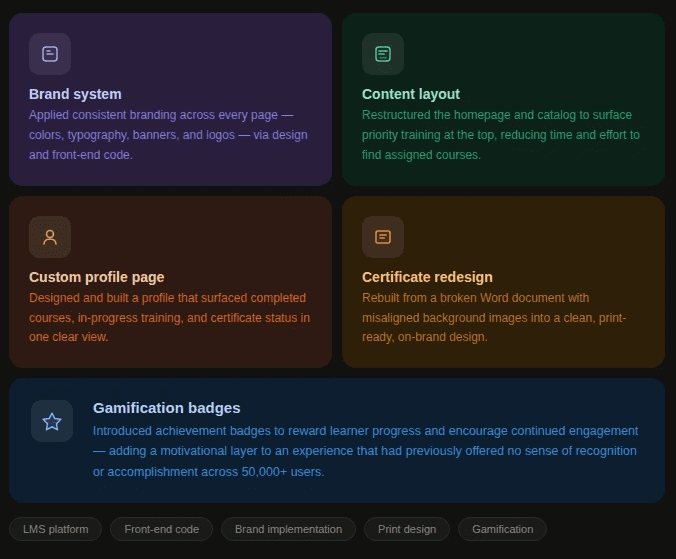Image resolution: width=676 pixels, height=559 pixels.
Task: Click the text 'ready, on-brand design.'
Action: (425, 337)
